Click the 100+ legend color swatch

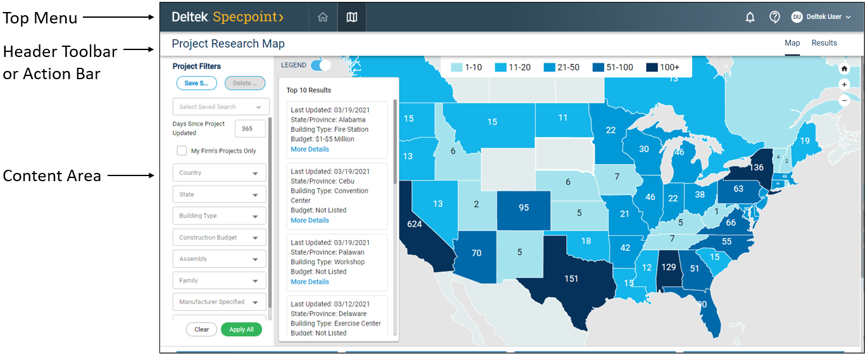651,67
